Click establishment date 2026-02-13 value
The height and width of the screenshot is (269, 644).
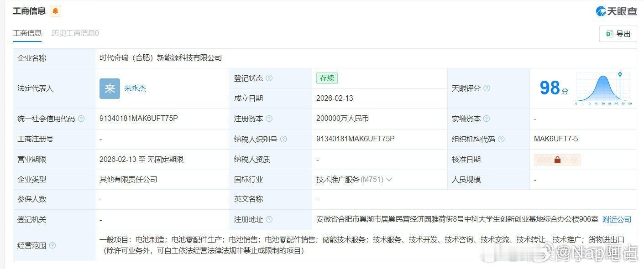click(335, 98)
